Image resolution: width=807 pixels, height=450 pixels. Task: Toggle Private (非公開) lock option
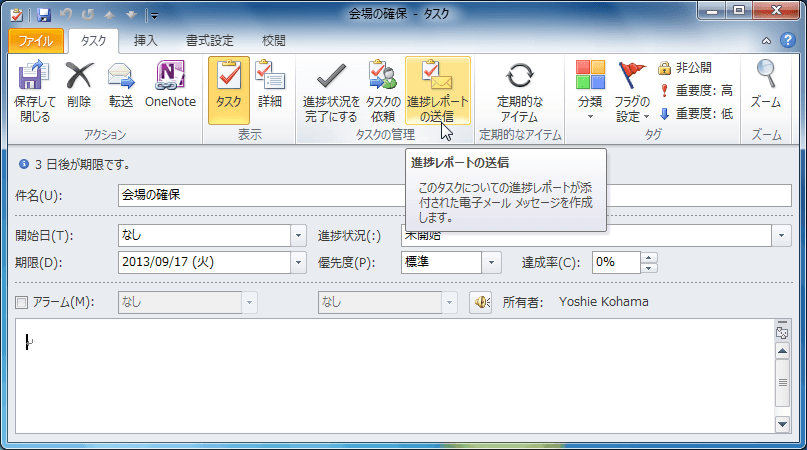(685, 67)
